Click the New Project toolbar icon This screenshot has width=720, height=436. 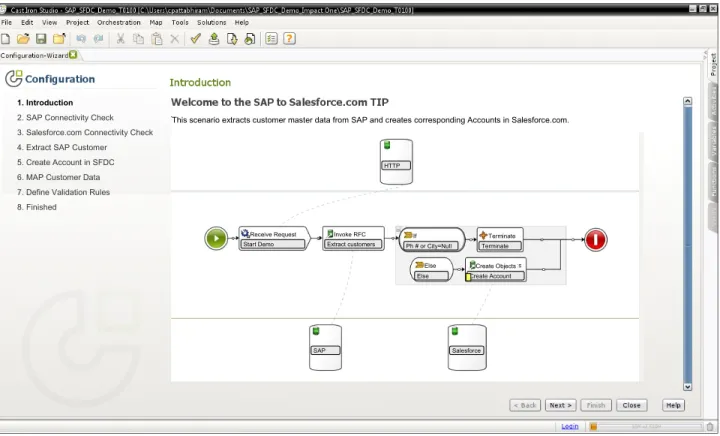[x=5, y=39]
